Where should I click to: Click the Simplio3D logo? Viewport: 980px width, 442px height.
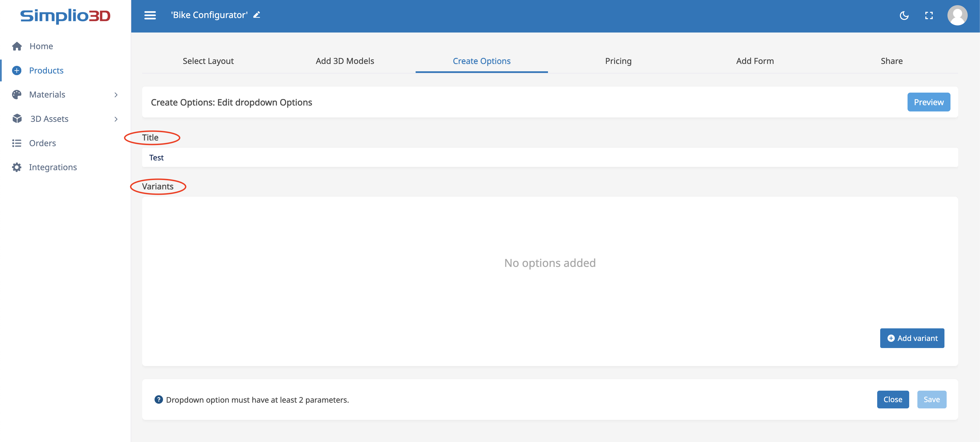[65, 16]
